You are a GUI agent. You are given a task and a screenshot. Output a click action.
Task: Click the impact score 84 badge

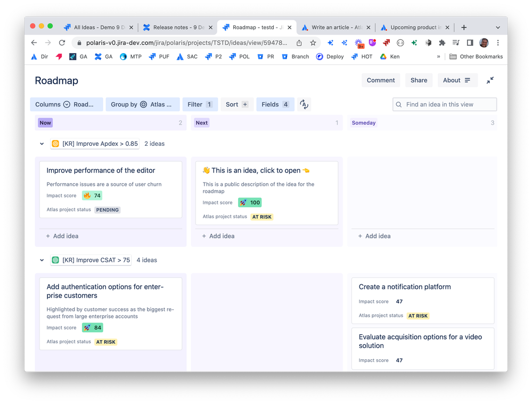click(92, 328)
